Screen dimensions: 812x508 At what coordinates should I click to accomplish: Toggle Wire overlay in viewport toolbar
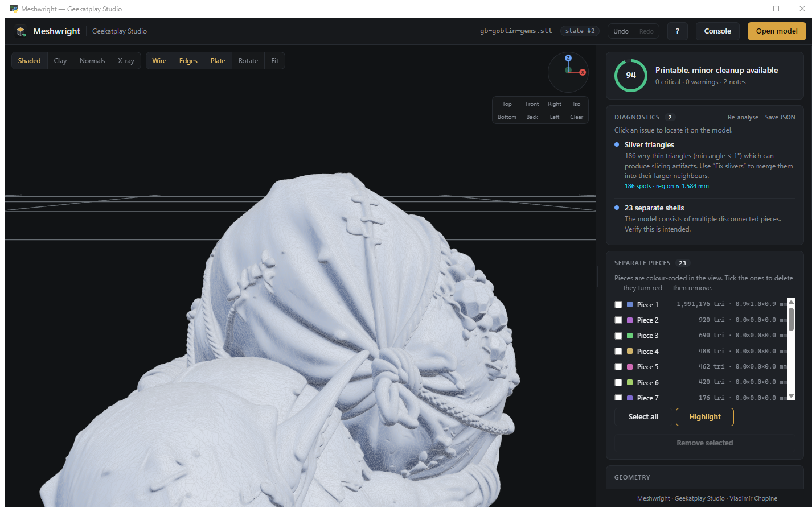point(159,61)
